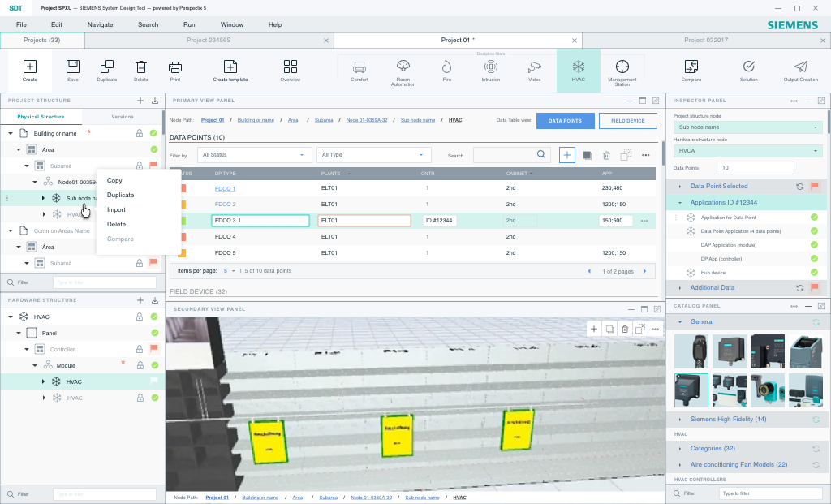Select the Fire discipline filter

(447, 67)
